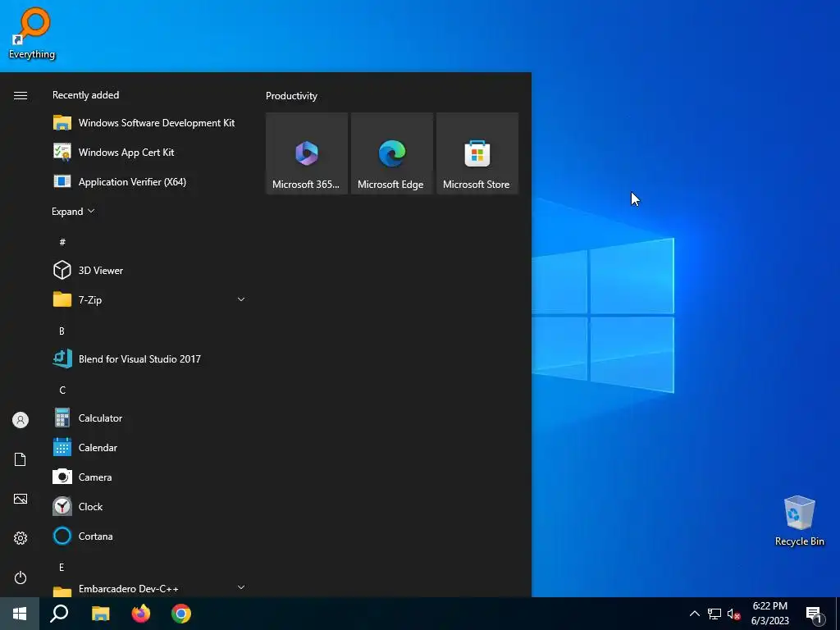The width and height of the screenshot is (840, 630).
Task: Click the C letter heading
Action: [62, 390]
